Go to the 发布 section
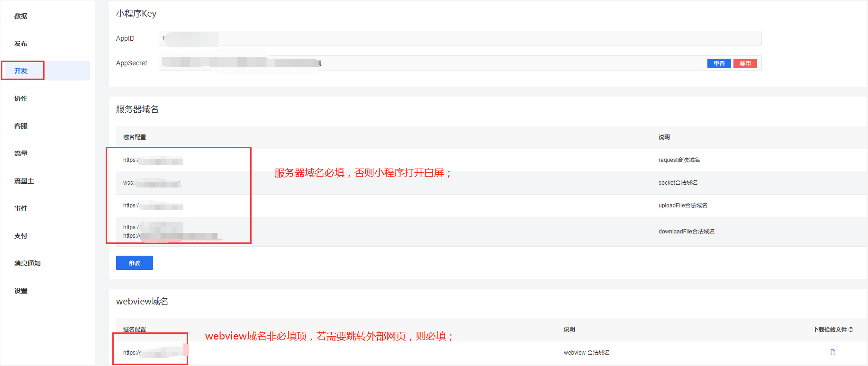This screenshot has height=366, width=868. pos(21,44)
